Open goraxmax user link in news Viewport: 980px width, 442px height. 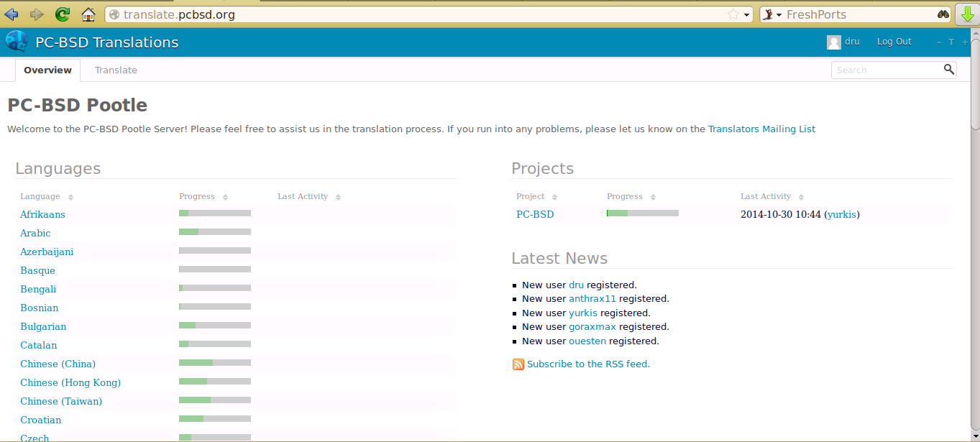pyautogui.click(x=592, y=326)
